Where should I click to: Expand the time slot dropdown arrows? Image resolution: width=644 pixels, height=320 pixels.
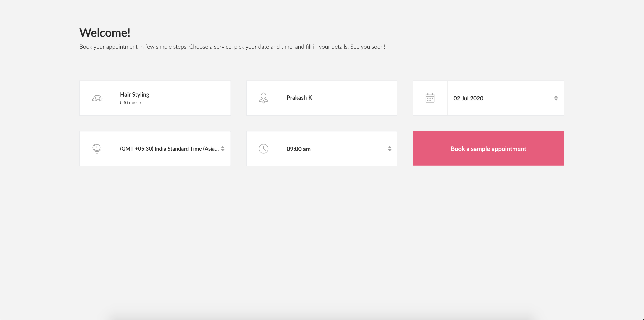[390, 149]
